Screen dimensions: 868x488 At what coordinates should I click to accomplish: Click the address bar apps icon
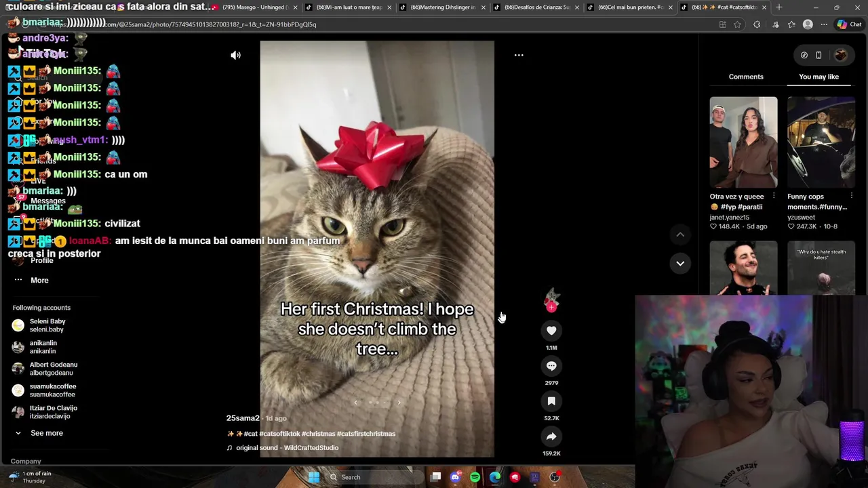coord(722,24)
